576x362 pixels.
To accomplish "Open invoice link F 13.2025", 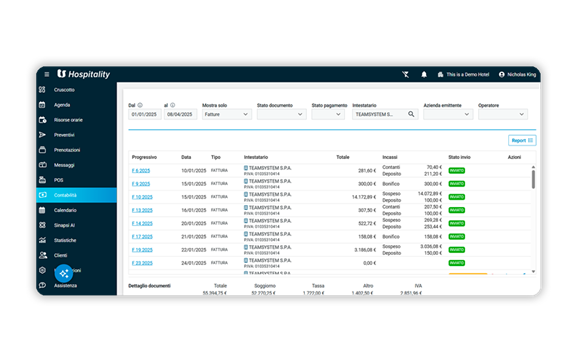I will [x=142, y=210].
